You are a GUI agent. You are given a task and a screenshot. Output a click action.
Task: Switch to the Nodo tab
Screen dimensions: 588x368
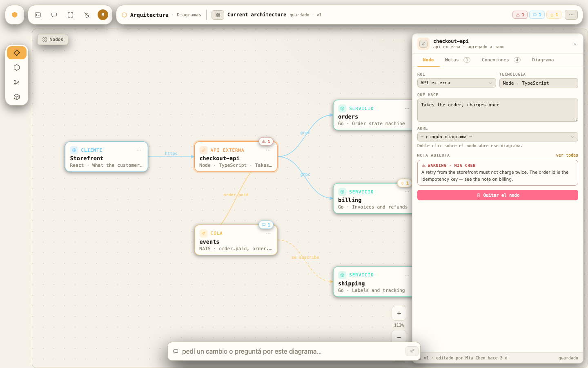(x=428, y=60)
